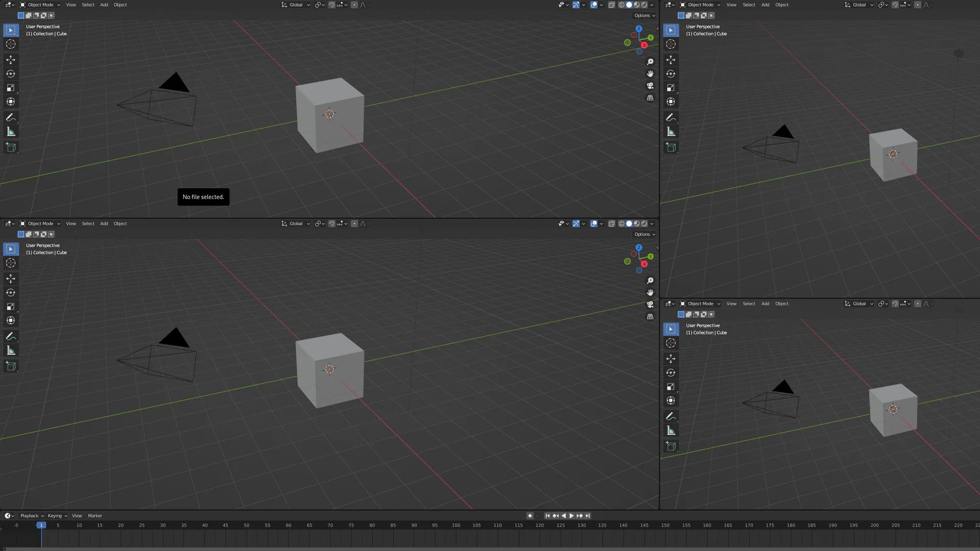
Task: Click the Transform tool in bottom-left viewport
Action: 11,320
